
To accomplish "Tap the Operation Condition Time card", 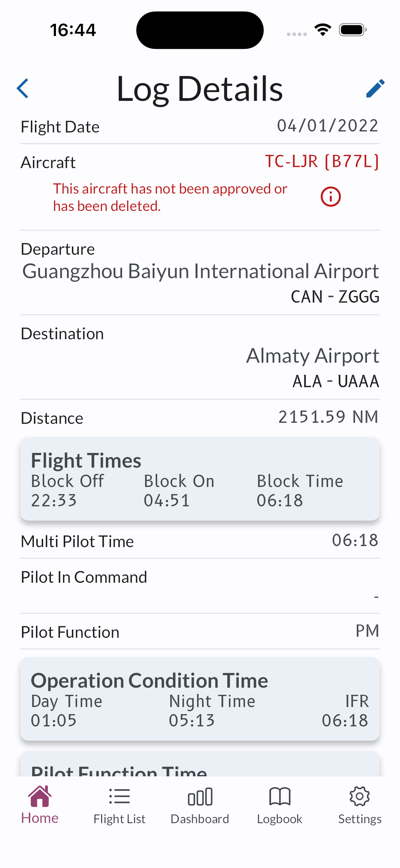I will 200,699.
